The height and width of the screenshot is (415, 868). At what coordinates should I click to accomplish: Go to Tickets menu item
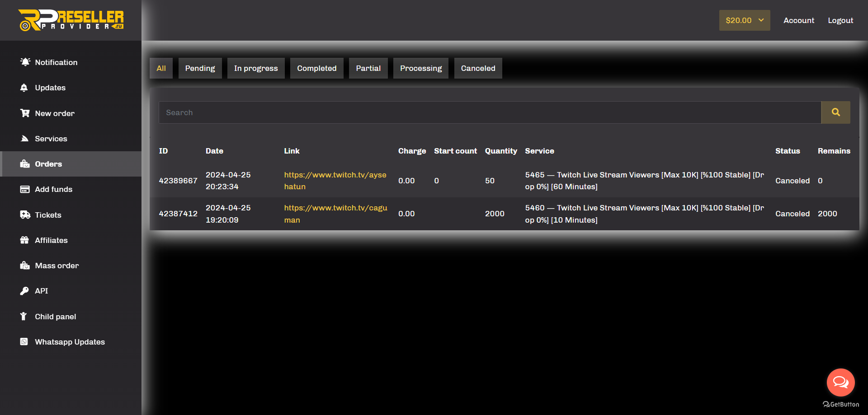coord(71,215)
